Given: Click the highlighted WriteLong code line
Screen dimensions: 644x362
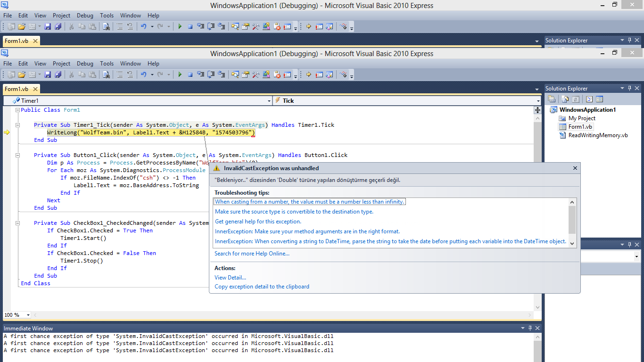Looking at the screenshot, I should click(151, 132).
